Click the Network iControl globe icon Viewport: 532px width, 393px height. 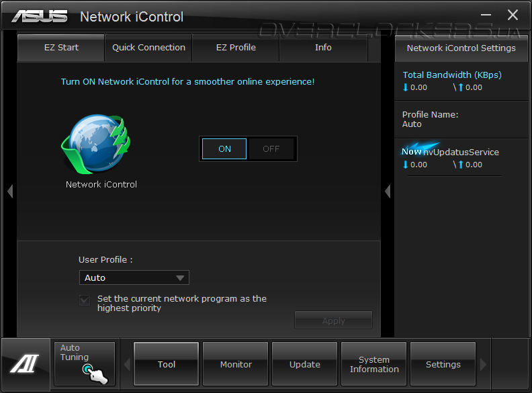[x=95, y=144]
